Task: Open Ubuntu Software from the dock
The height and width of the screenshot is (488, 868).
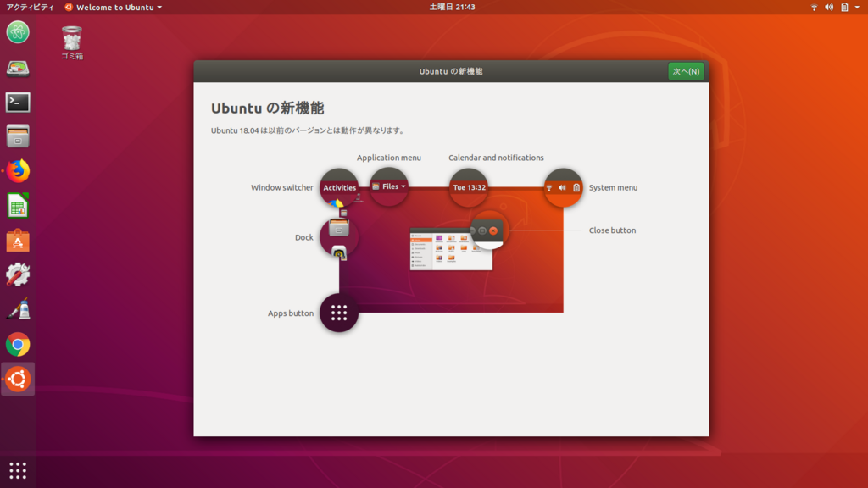Action: [x=18, y=241]
